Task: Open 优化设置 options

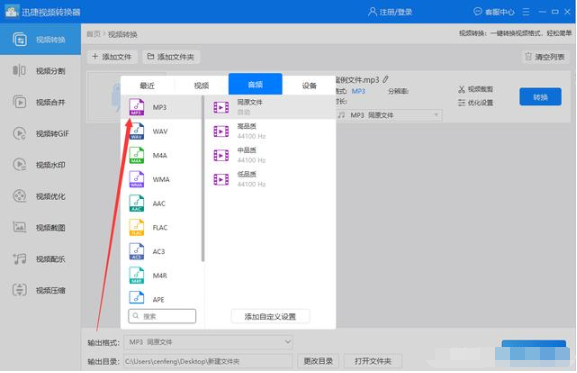Action: (x=475, y=103)
